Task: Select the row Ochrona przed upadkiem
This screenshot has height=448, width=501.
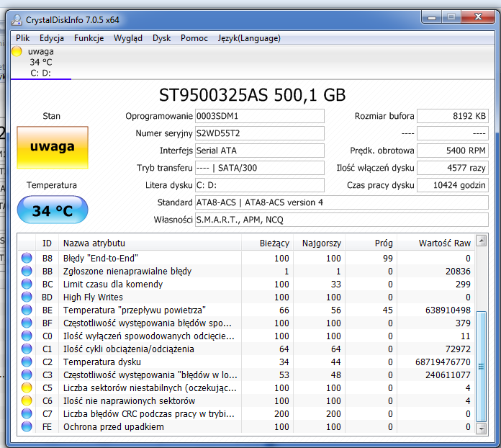Action: (246, 426)
